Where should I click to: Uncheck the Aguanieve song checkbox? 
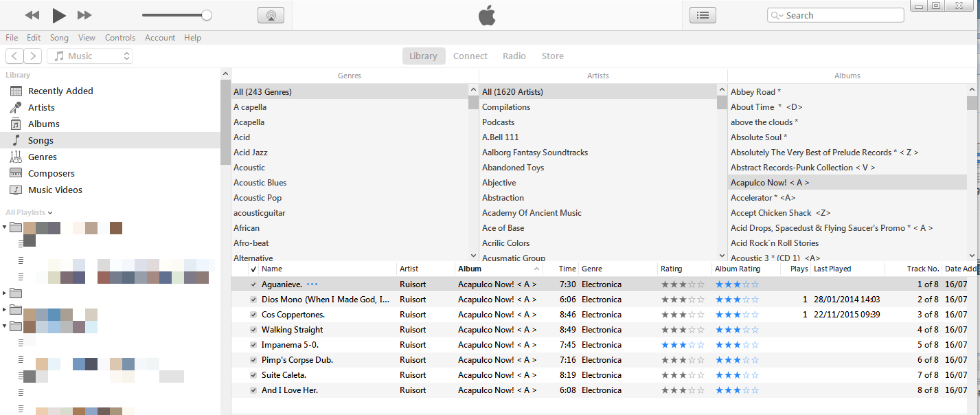coord(253,284)
